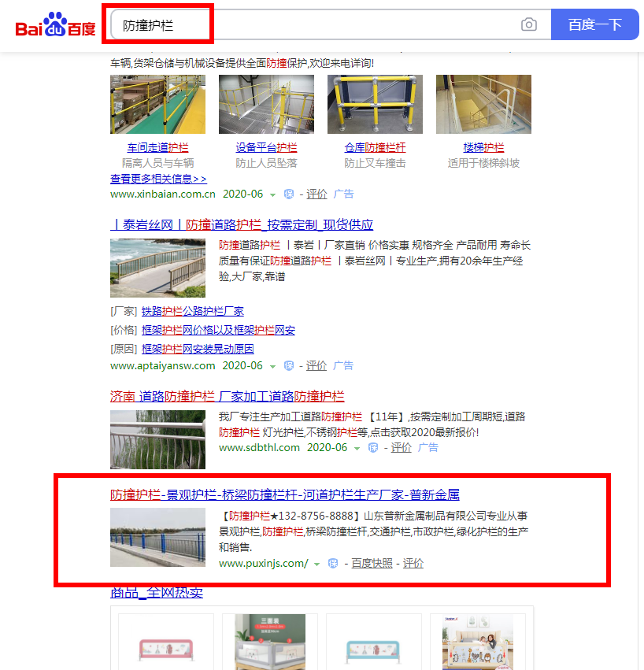Click the 保 shield icon beside aptaiyansw.com

(289, 366)
